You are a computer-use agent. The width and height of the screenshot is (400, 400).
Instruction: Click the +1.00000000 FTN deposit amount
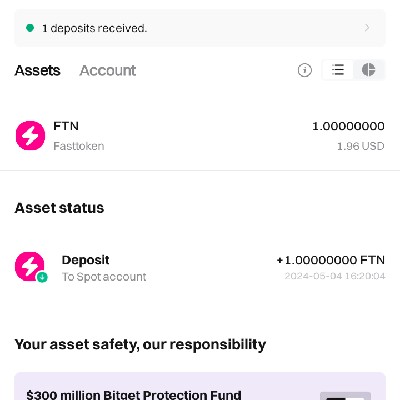pyautogui.click(x=331, y=260)
